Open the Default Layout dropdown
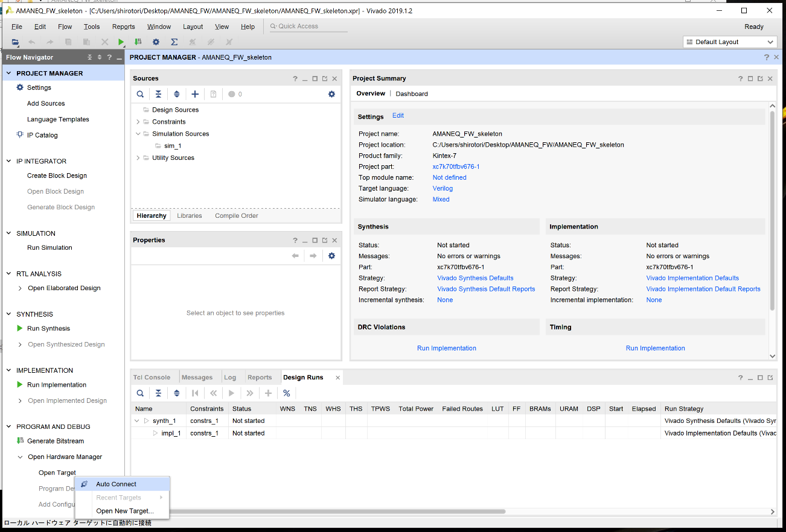786x532 pixels. click(x=730, y=42)
